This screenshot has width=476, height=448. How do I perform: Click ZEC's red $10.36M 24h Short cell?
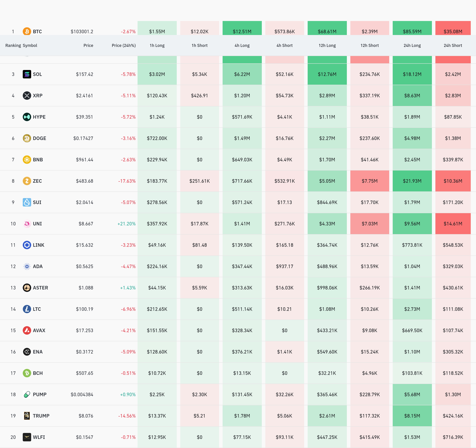click(453, 181)
